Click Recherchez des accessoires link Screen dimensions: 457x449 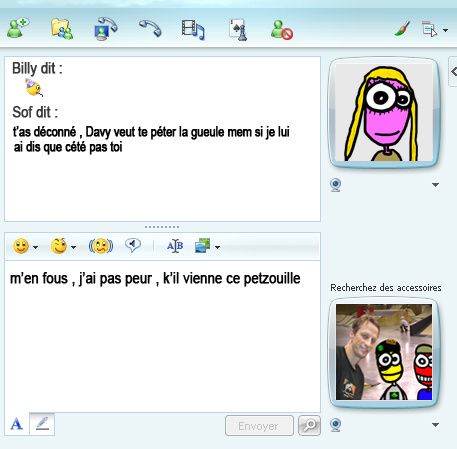(386, 288)
